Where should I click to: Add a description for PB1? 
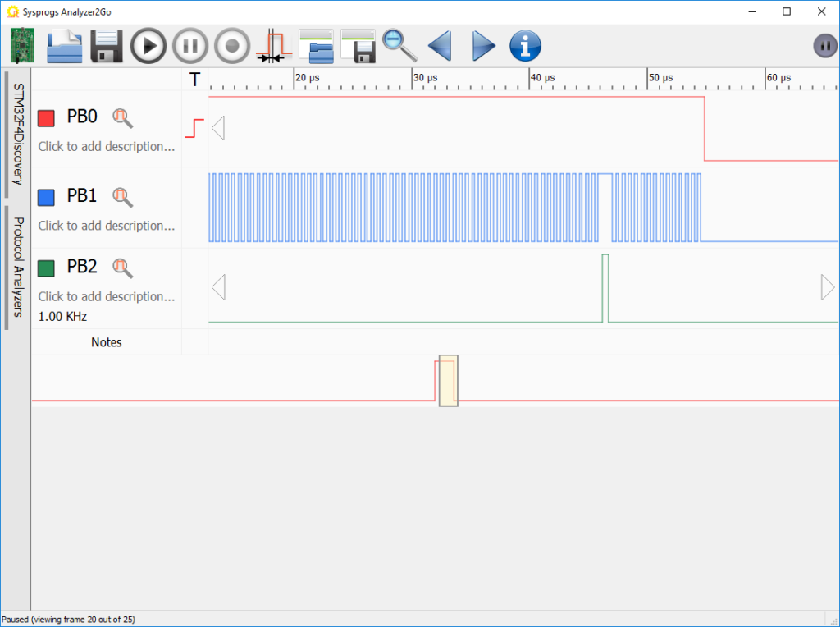[107, 226]
